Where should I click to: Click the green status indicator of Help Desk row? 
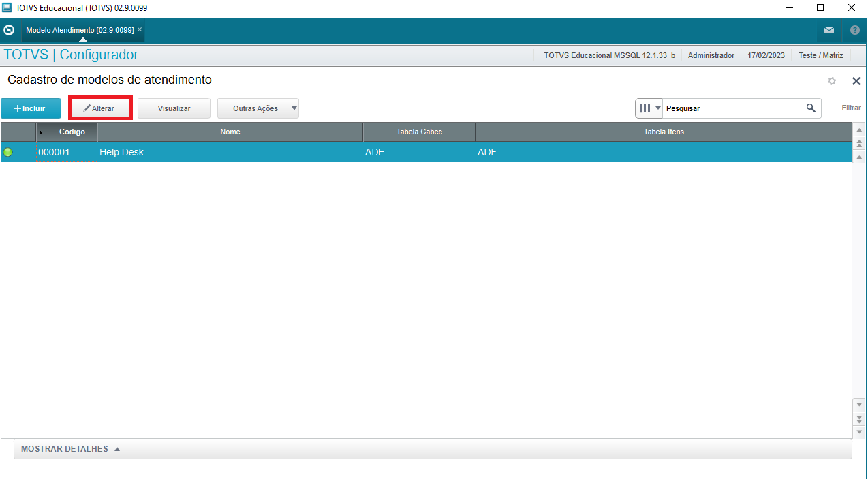8,152
